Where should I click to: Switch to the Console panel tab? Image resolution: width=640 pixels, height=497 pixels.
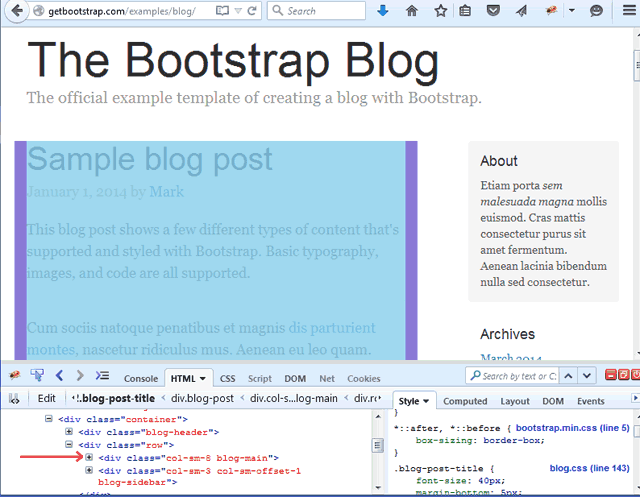tap(141, 379)
